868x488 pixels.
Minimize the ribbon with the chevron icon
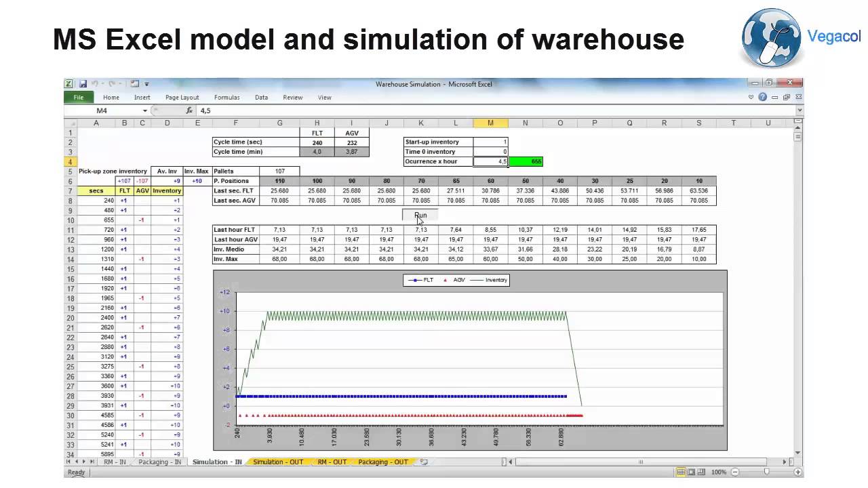click(751, 98)
